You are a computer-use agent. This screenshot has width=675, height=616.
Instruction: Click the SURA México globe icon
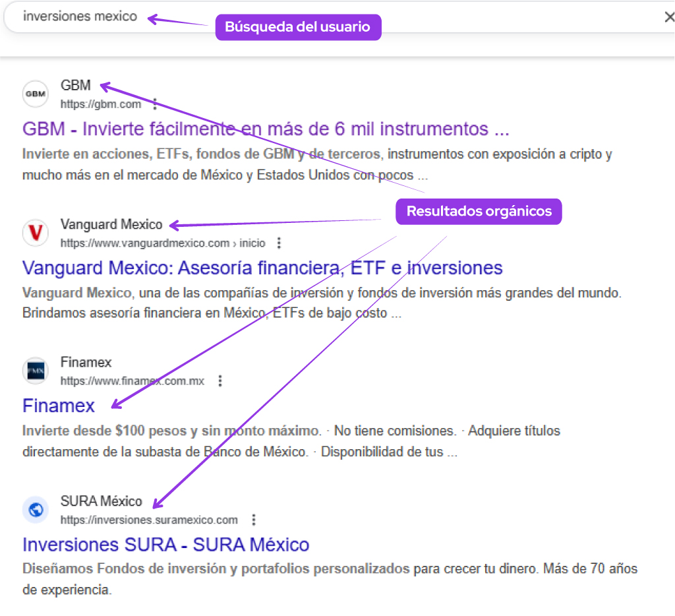[36, 510]
